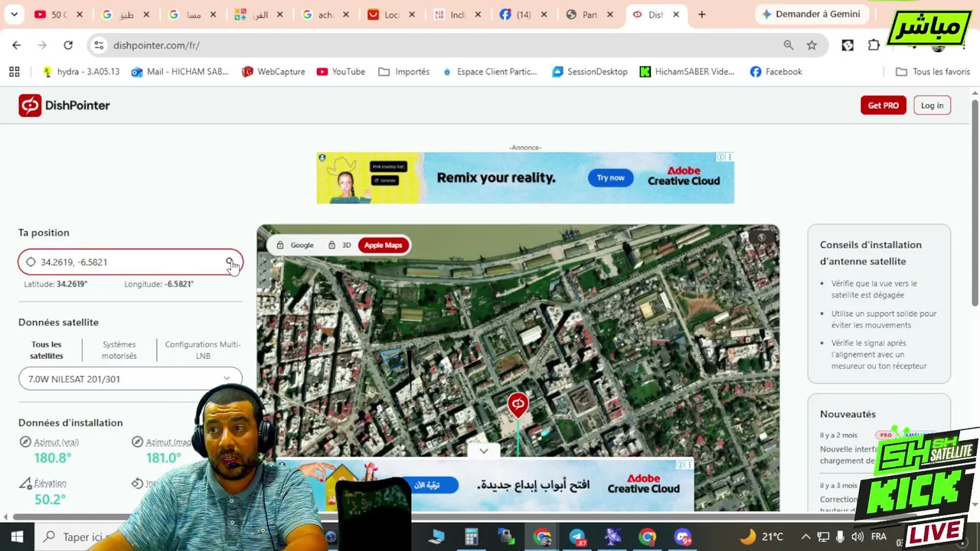Click the position coordinates input field
The height and width of the screenshot is (551, 980).
pos(130,262)
